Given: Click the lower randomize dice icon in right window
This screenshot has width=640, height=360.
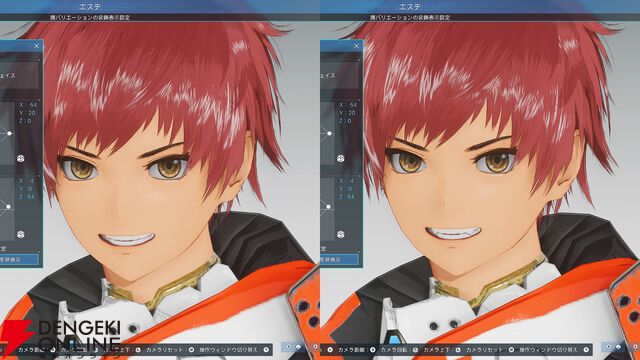Looking at the screenshot, I should pyautogui.click(x=340, y=234).
